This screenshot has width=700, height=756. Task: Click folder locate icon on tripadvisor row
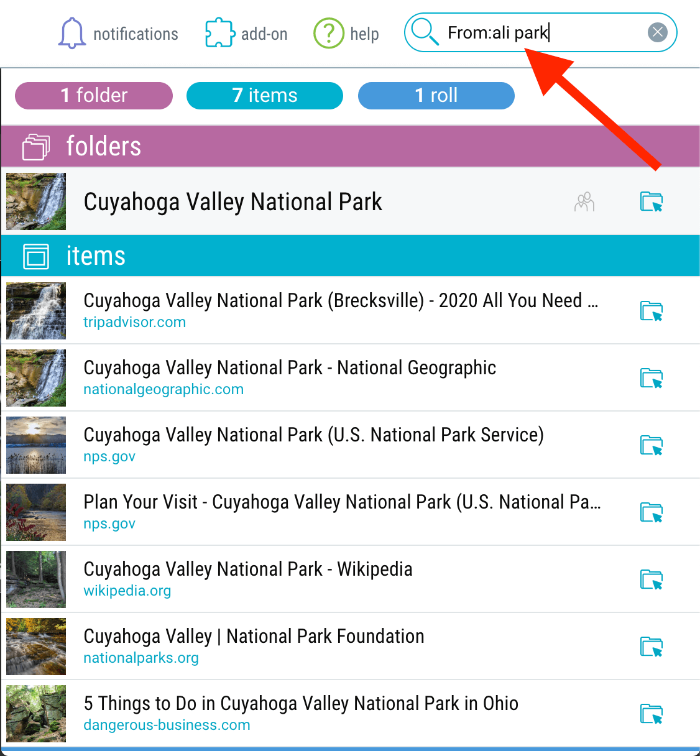pyautogui.click(x=652, y=311)
